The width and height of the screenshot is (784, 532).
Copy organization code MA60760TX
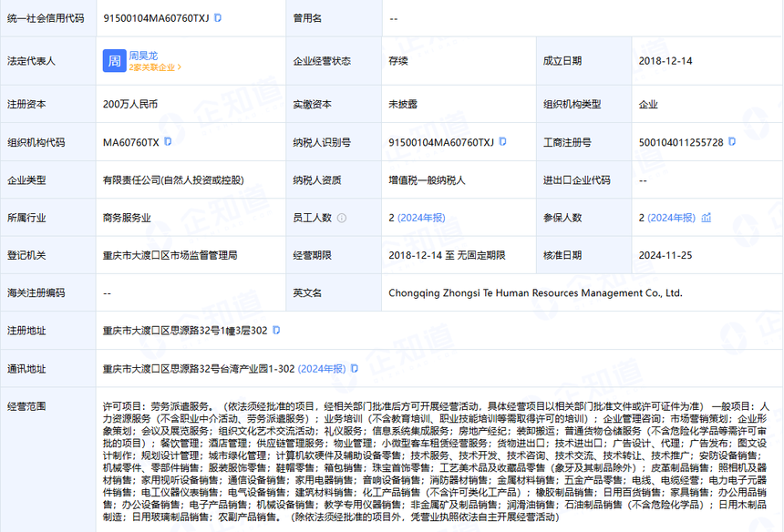click(x=168, y=142)
